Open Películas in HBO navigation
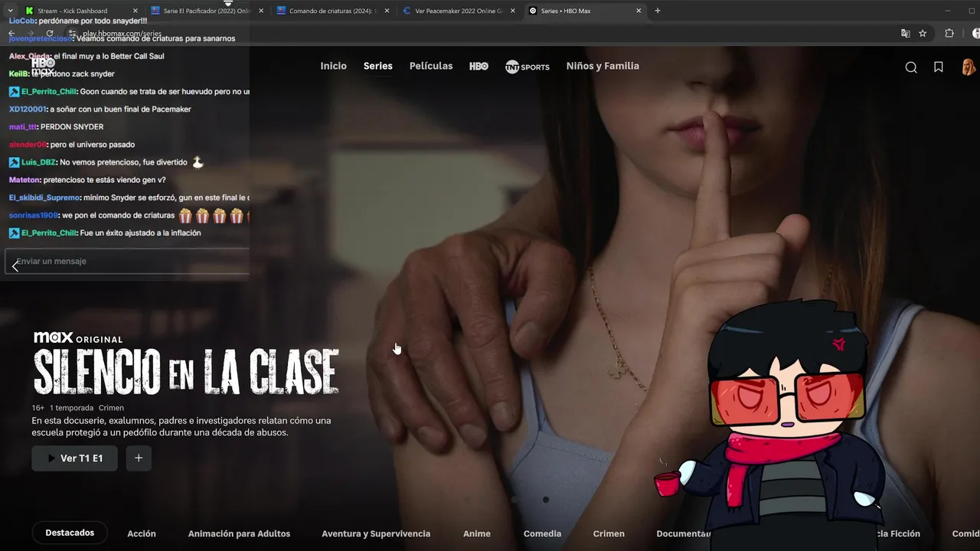This screenshot has width=980, height=551. coord(431,66)
